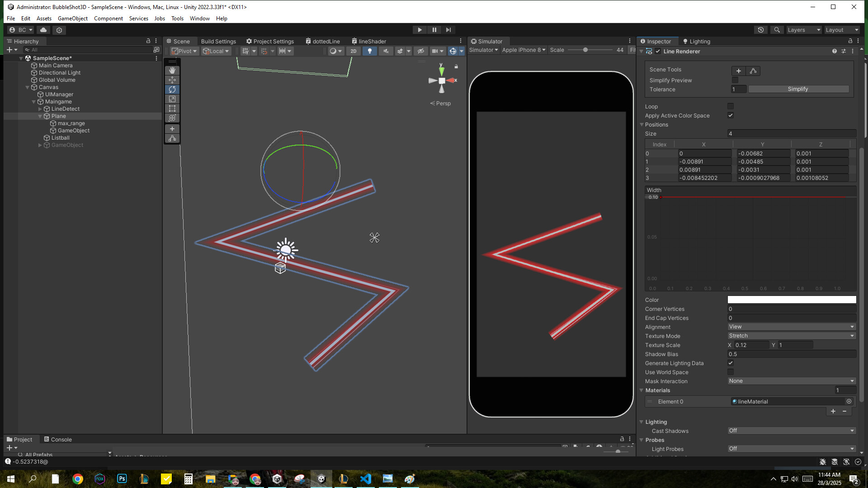
Task: Toggle 2D view mode in the Scene view
Action: (x=354, y=51)
